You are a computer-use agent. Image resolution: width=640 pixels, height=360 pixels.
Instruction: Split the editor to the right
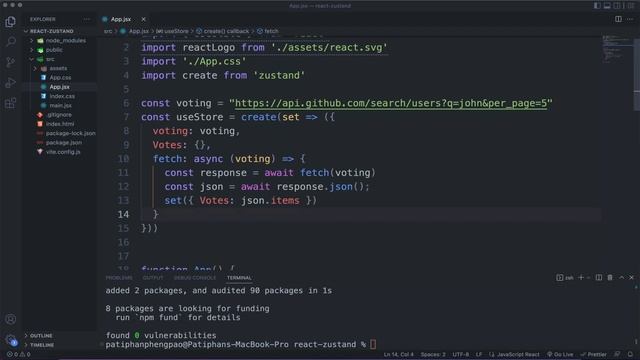pos(618,19)
